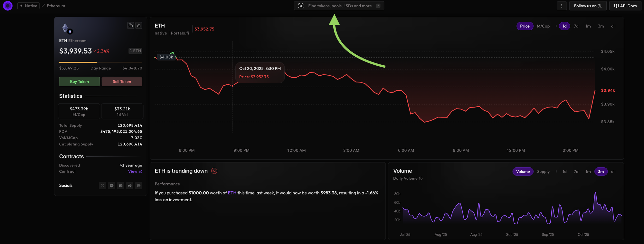Share the ETH token via share icon
This screenshot has width=644, height=244.
point(139,25)
